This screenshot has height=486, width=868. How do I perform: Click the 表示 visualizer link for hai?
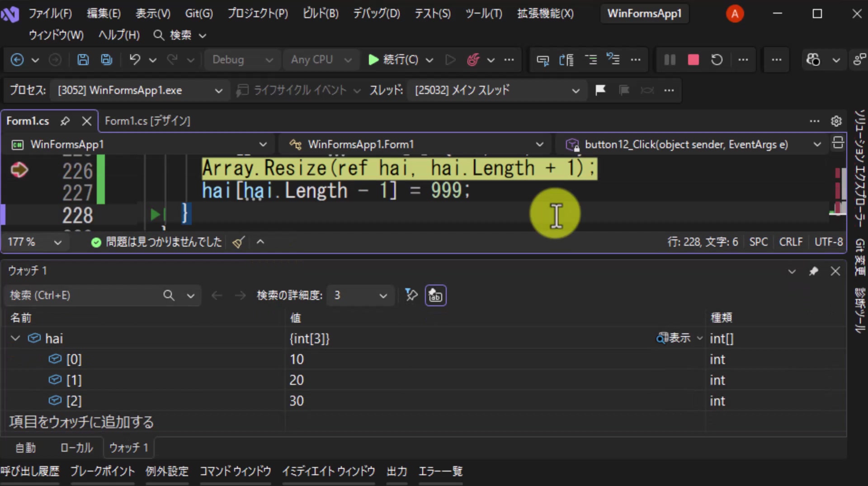(675, 338)
